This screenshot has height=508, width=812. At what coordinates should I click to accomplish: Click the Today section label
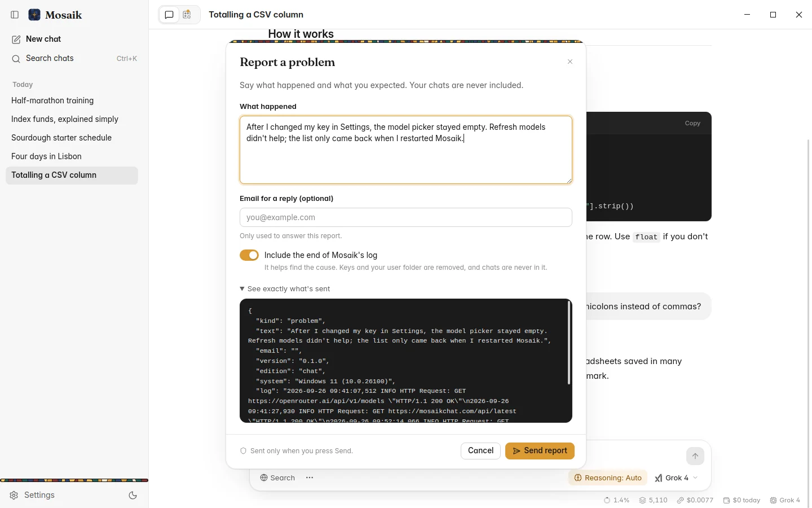[23, 85]
